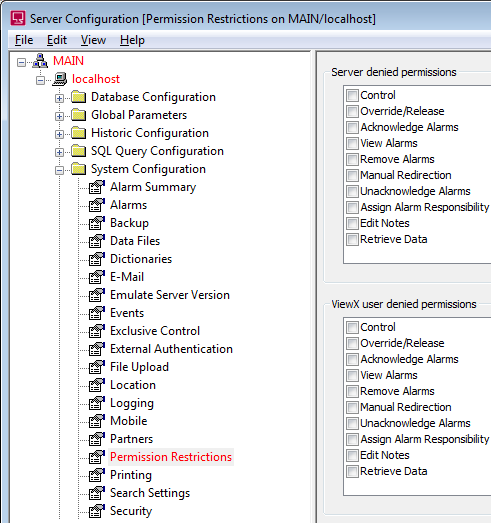Expand the Global Parameters folder
491x523 pixels.
(59, 116)
